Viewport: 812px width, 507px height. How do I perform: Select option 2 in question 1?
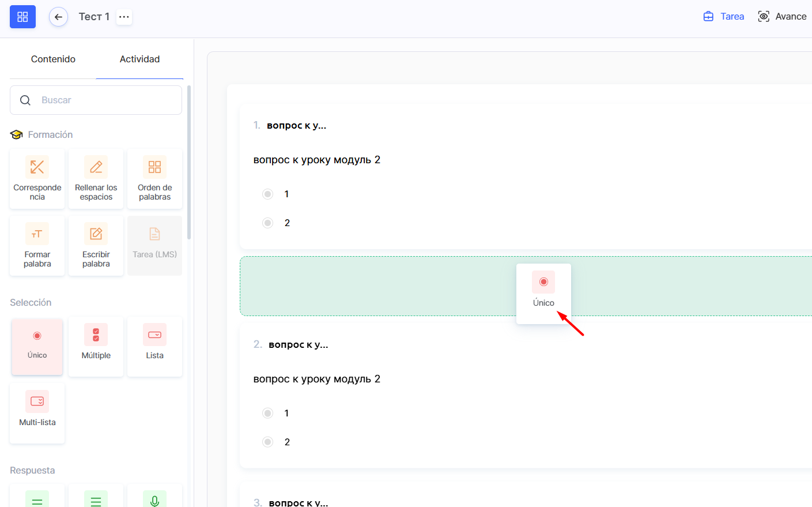point(267,223)
